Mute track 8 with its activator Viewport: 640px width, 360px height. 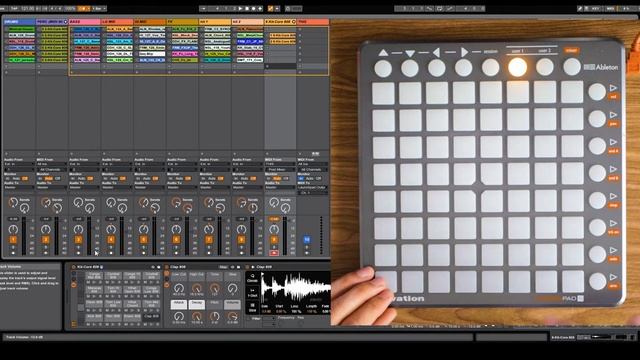(242, 240)
